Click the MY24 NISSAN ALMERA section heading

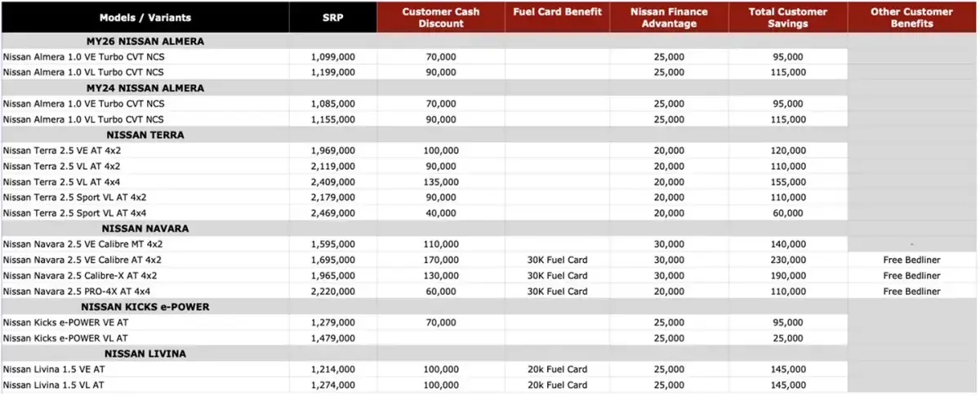click(145, 88)
